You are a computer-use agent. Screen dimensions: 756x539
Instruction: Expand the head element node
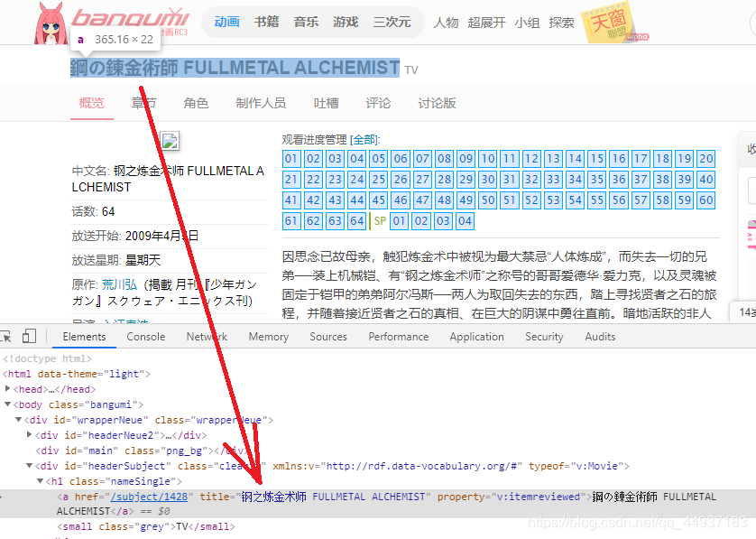(7, 388)
